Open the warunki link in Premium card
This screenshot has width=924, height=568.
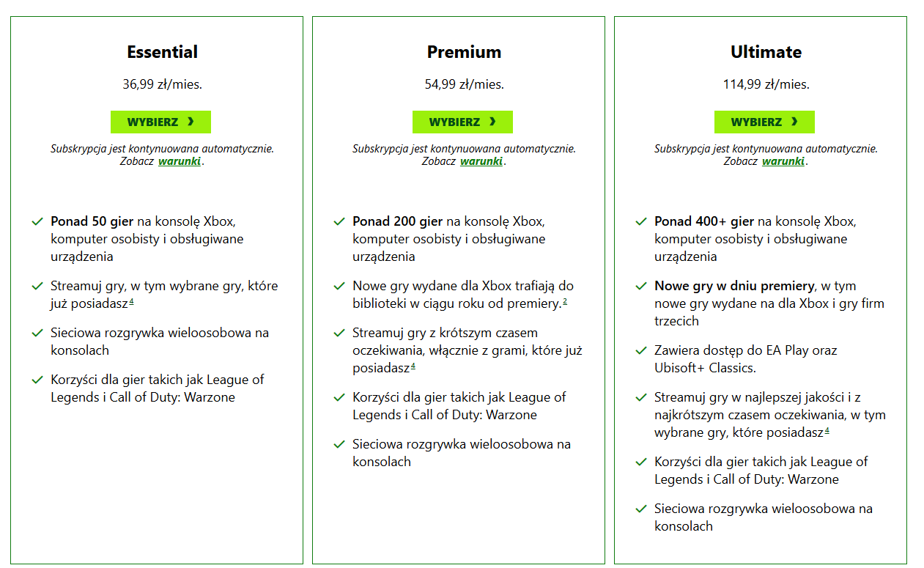tap(481, 161)
